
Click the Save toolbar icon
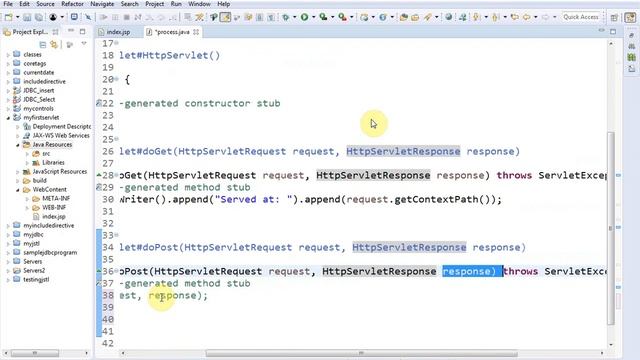[27, 17]
